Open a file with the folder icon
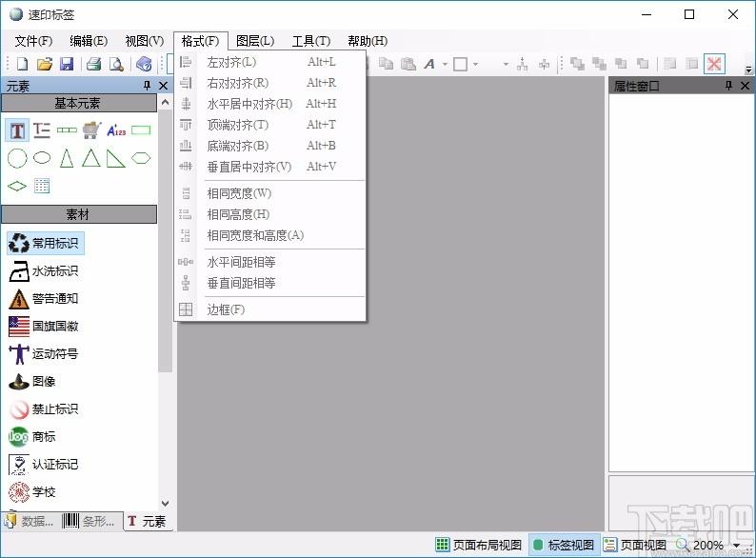Viewport: 756px width, 558px height. tap(45, 64)
